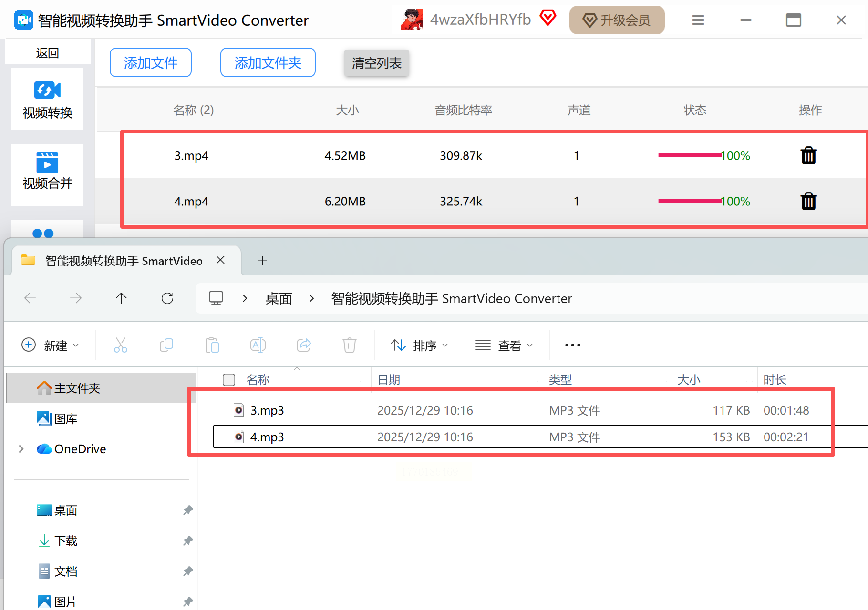Open the hamburger menu in SmartVideo Converter
Screen dimensions: 868x610
[x=698, y=20]
